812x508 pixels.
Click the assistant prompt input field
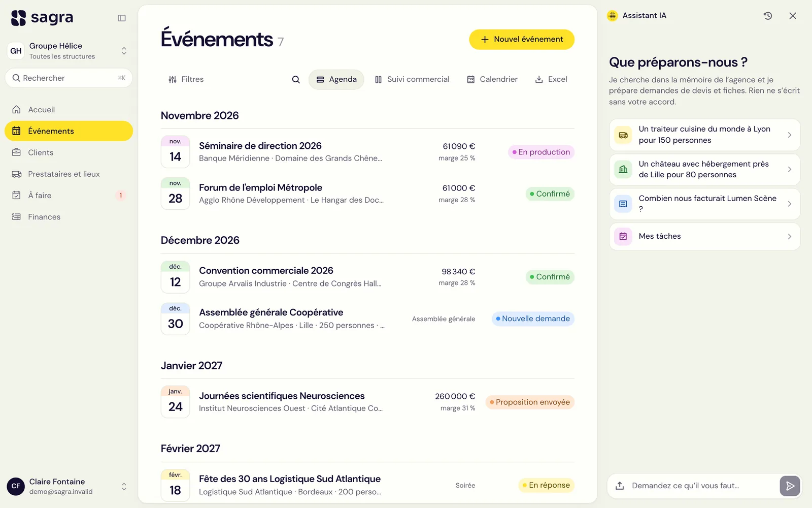(x=703, y=486)
